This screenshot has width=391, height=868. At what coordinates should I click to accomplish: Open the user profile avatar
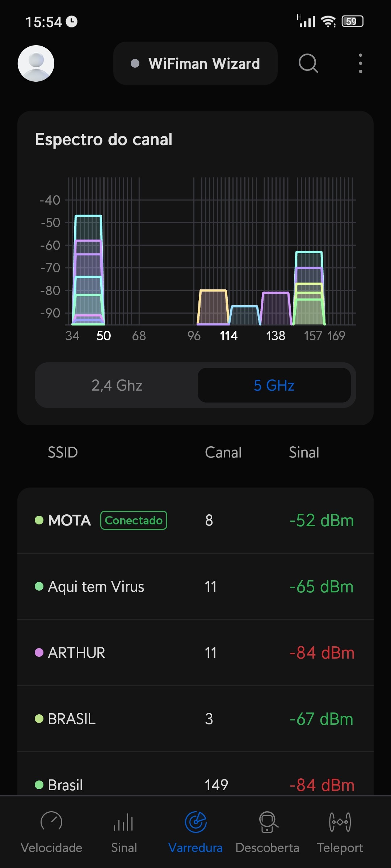pos(36,63)
